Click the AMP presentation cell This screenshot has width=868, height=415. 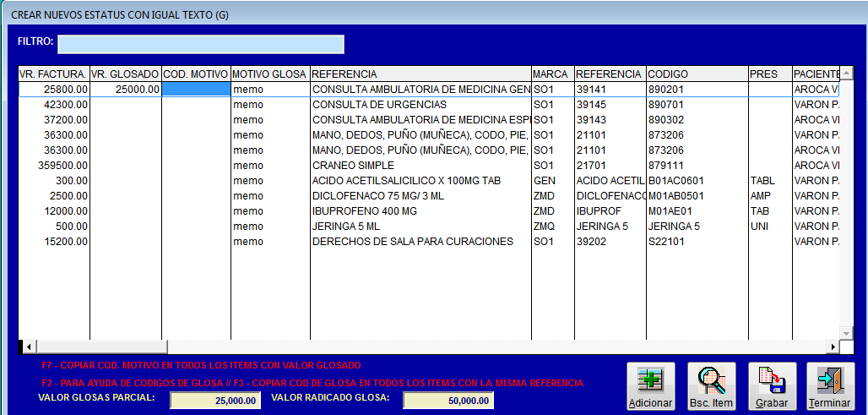[770, 196]
